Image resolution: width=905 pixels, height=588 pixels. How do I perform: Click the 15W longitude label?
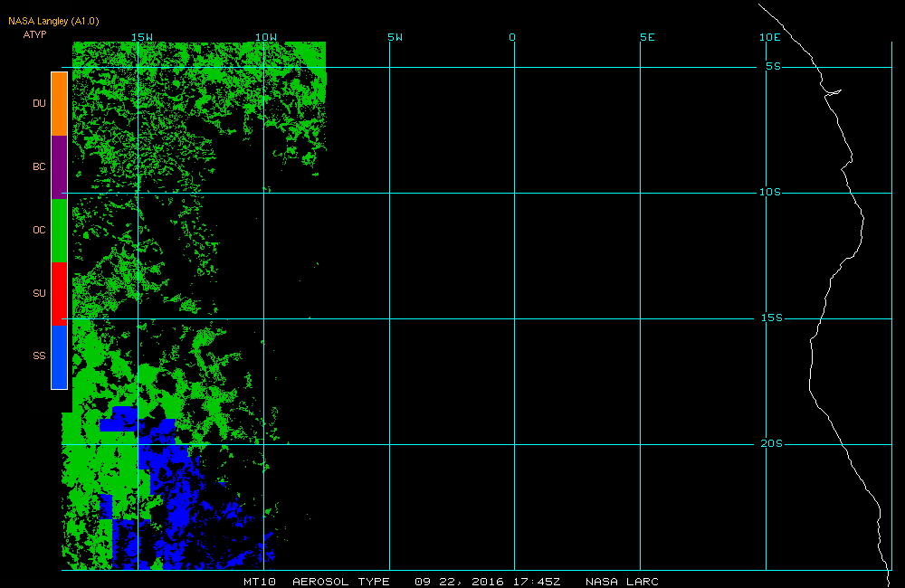[x=142, y=37]
